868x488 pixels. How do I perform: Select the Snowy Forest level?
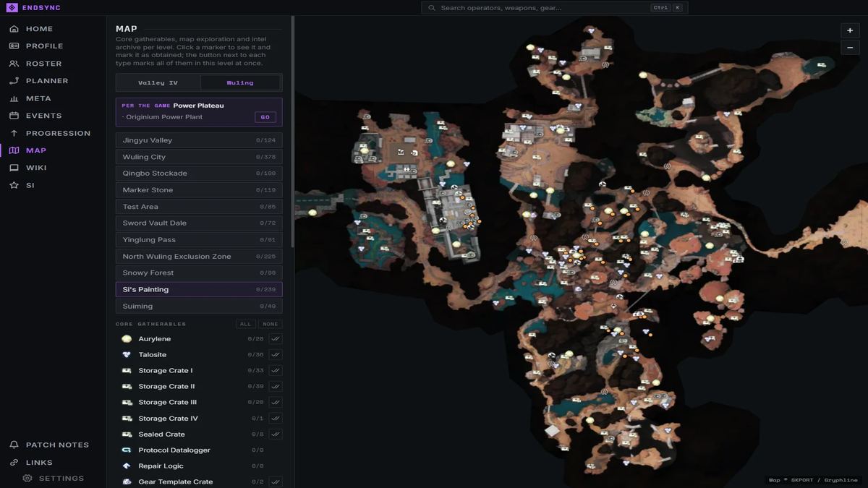click(199, 273)
